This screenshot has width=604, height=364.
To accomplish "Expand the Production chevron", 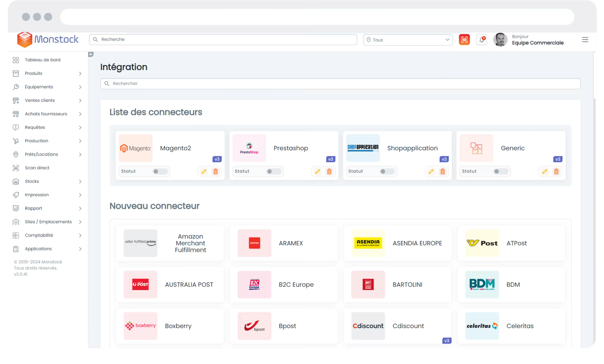I will [x=80, y=141].
